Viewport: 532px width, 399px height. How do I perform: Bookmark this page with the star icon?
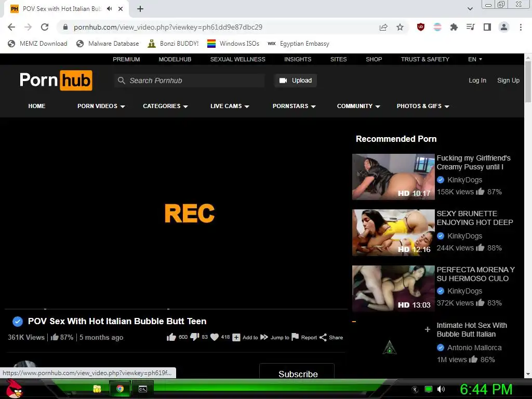tap(400, 27)
